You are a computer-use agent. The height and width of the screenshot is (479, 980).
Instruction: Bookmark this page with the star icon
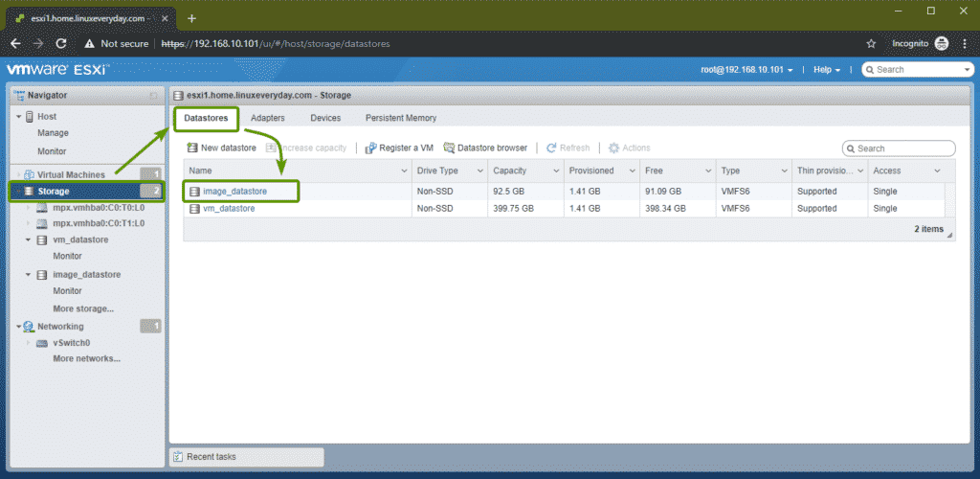(871, 43)
